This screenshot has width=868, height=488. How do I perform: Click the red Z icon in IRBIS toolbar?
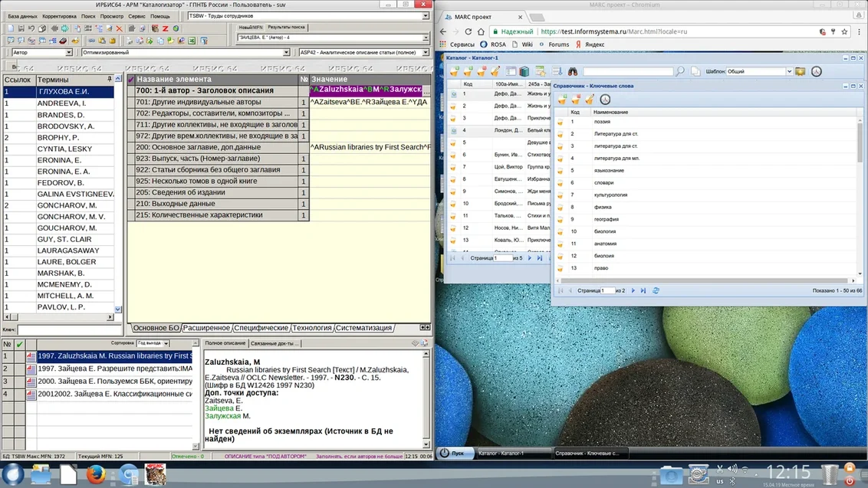[x=165, y=28]
